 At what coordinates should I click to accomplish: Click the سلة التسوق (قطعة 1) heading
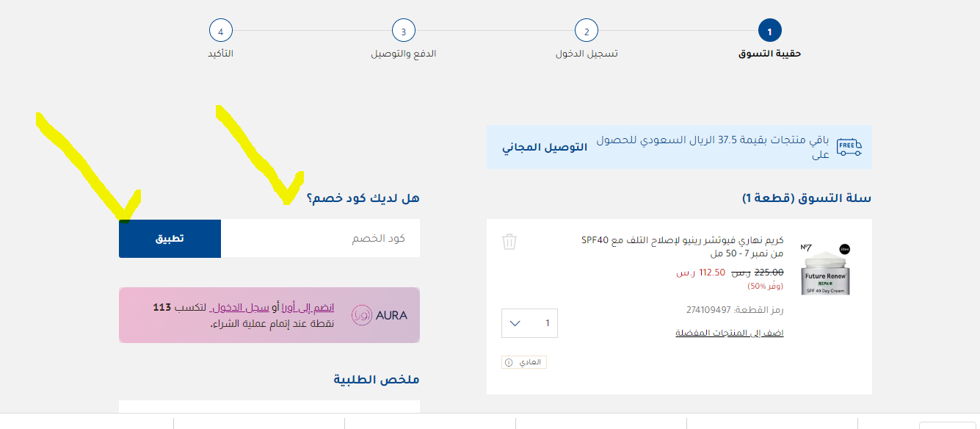click(807, 198)
